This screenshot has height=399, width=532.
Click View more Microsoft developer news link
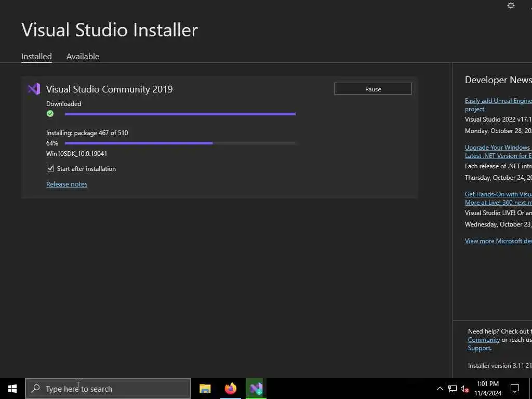[498, 241]
